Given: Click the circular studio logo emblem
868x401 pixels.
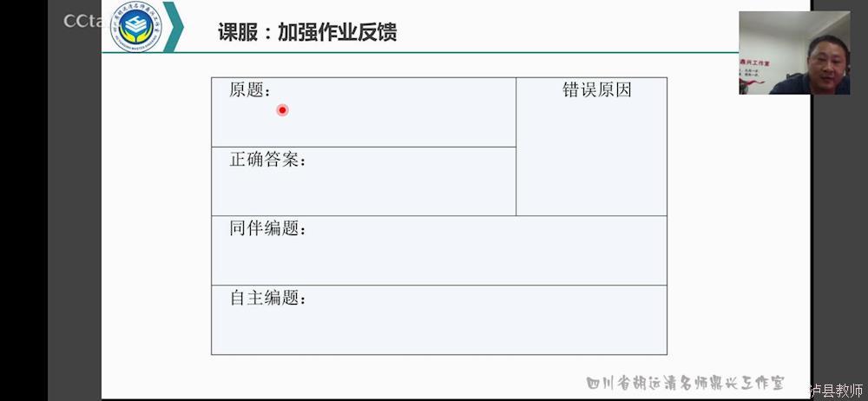Looking at the screenshot, I should tap(136, 27).
